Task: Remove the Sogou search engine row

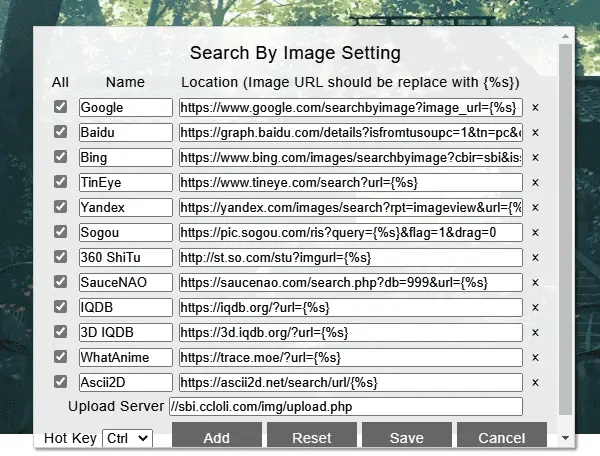Action: point(535,233)
